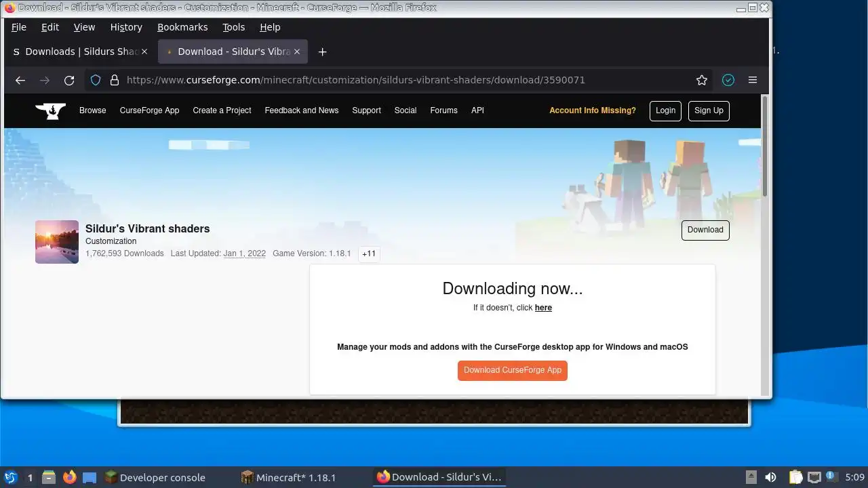Switch to workspace 1 in the pager
The image size is (868, 488).
(x=30, y=477)
